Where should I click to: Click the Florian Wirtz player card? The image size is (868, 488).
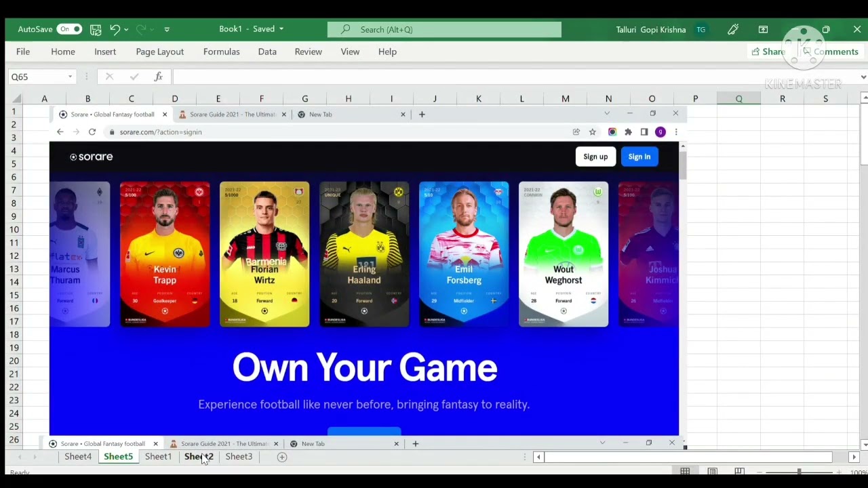(264, 254)
